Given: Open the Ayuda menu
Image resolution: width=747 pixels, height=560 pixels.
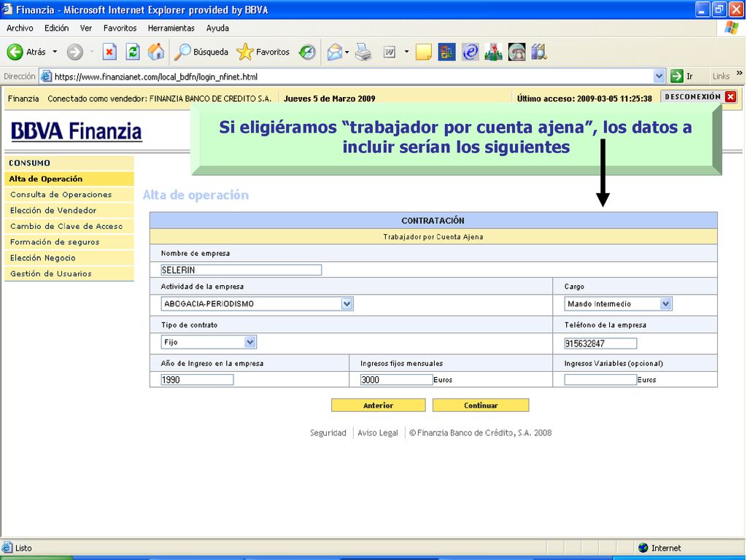Looking at the screenshot, I should point(217,28).
